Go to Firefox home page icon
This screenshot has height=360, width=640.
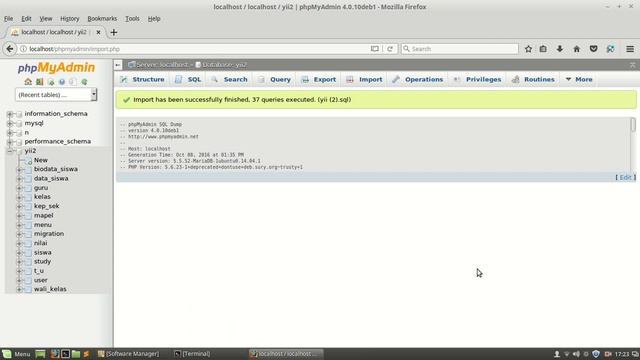click(x=576, y=49)
